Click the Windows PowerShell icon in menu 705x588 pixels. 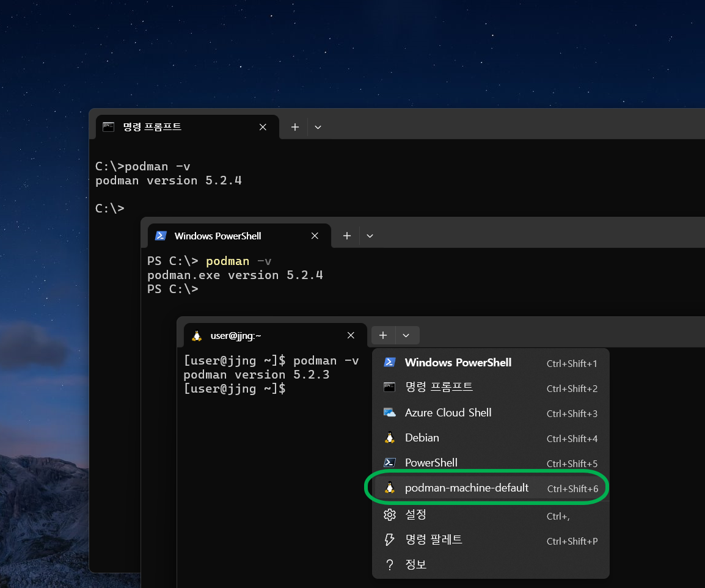click(389, 362)
